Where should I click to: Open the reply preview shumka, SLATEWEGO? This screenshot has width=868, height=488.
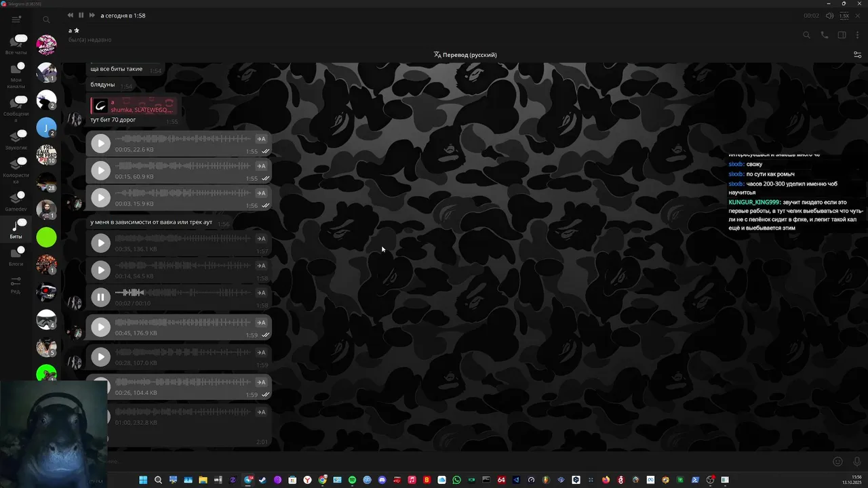tap(133, 106)
